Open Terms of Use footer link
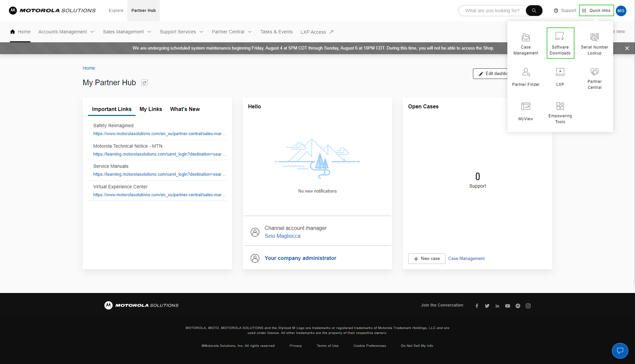 (x=328, y=346)
